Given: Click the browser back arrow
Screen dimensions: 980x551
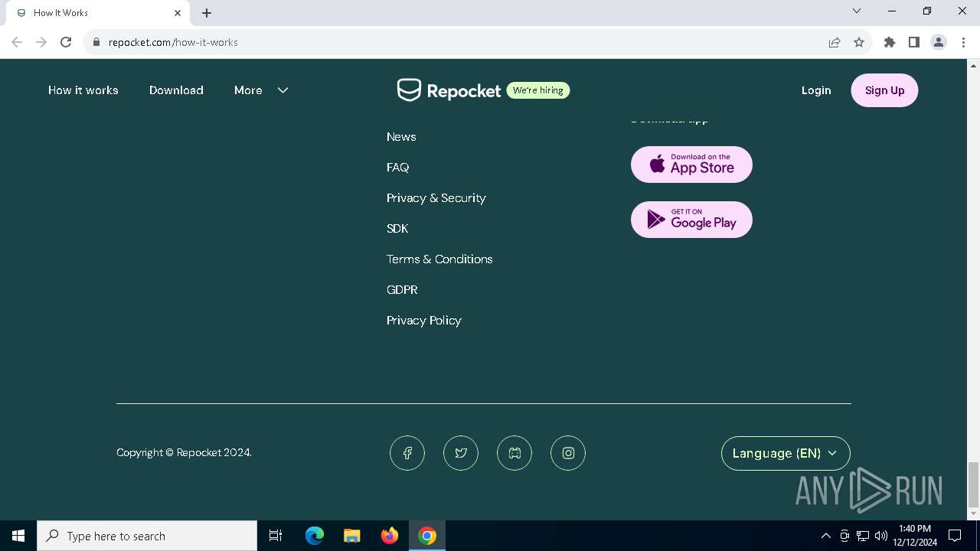Looking at the screenshot, I should [x=17, y=42].
